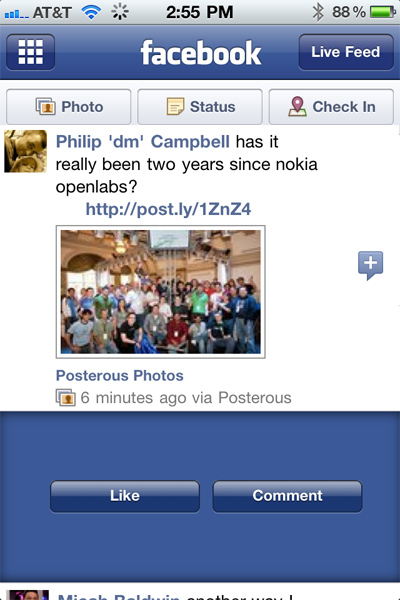Tap the plus comment bubble icon
400x600 pixels.
[370, 265]
